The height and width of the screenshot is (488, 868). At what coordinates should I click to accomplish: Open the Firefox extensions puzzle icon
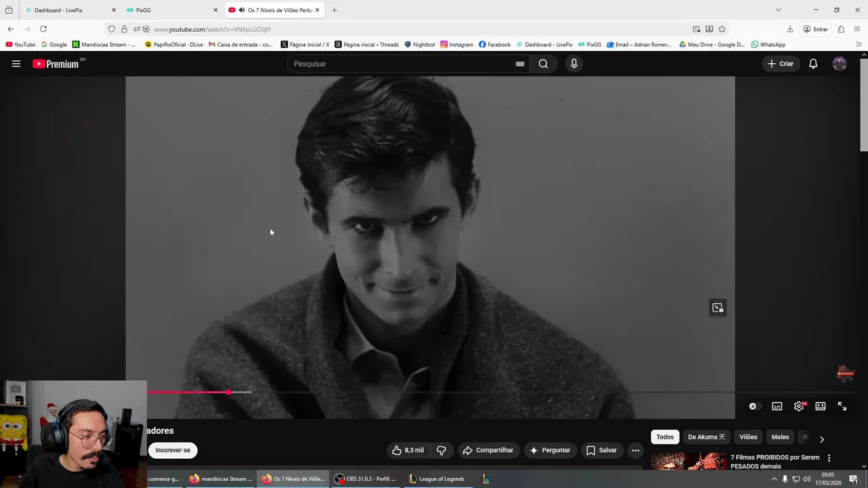click(x=841, y=29)
